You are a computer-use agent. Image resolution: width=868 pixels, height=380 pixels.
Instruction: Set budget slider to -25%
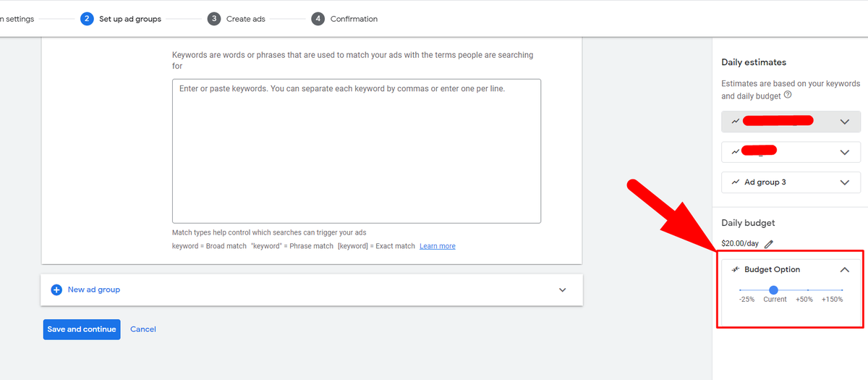(746, 299)
